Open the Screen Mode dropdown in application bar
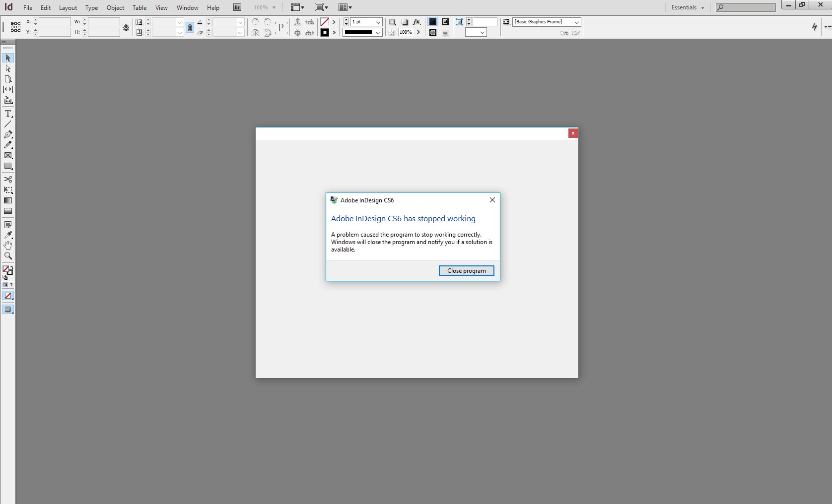Viewport: 832px width, 504px height. coord(321,7)
